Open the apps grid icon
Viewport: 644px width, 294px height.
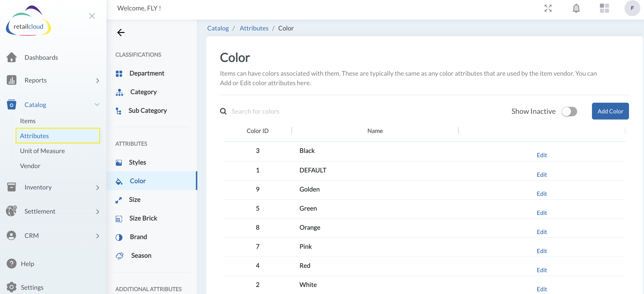coord(604,8)
